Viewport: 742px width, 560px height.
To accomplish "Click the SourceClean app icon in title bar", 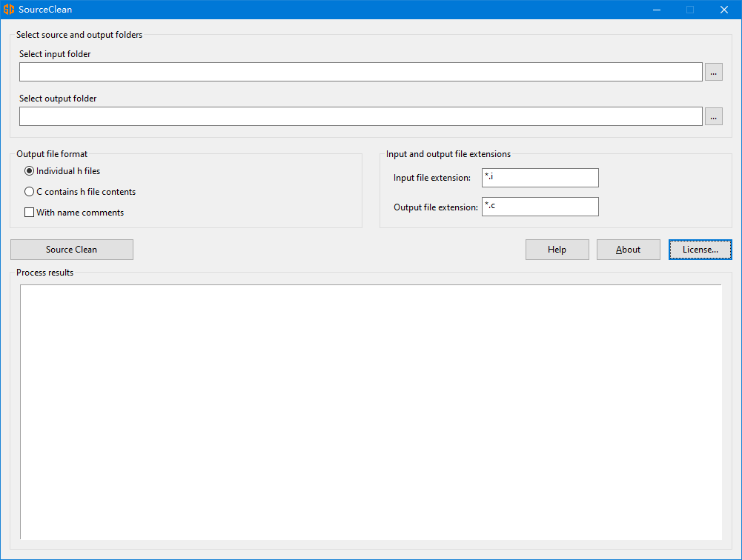I will tap(9, 10).
